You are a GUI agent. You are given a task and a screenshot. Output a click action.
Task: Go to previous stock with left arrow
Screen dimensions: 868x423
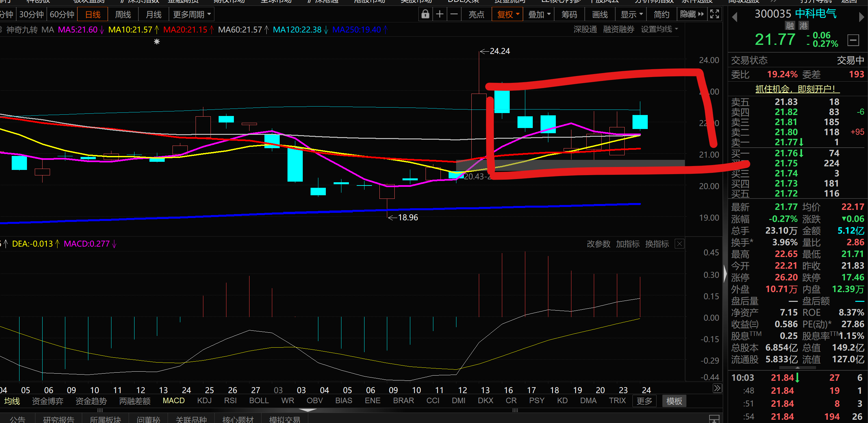[x=735, y=17]
